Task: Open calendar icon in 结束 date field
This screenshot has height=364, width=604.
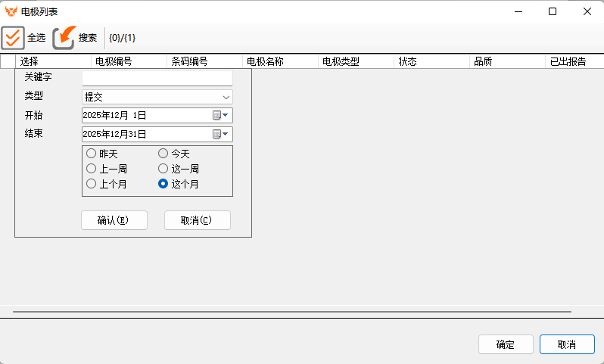Action: click(216, 134)
